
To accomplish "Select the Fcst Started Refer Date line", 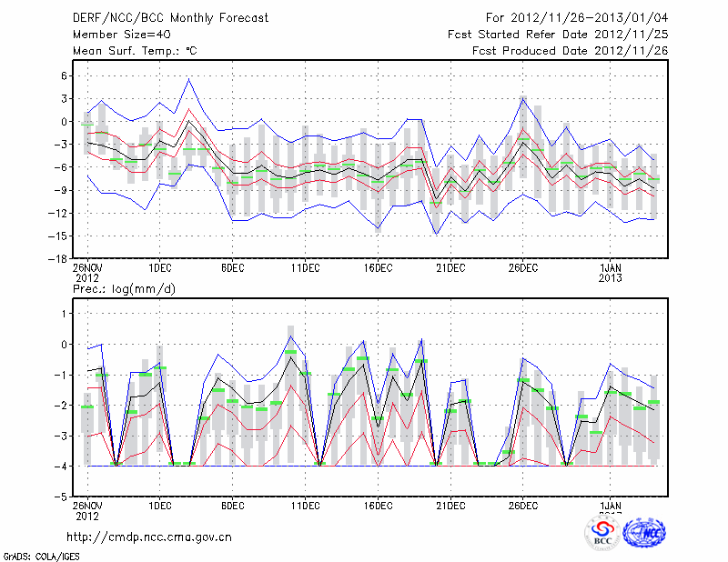I will (x=558, y=35).
